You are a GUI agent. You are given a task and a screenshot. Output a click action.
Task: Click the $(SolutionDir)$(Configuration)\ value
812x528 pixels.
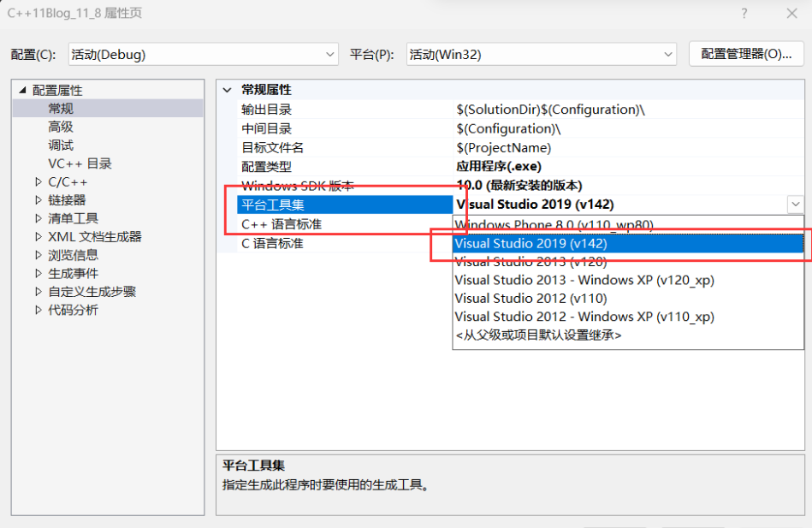550,110
